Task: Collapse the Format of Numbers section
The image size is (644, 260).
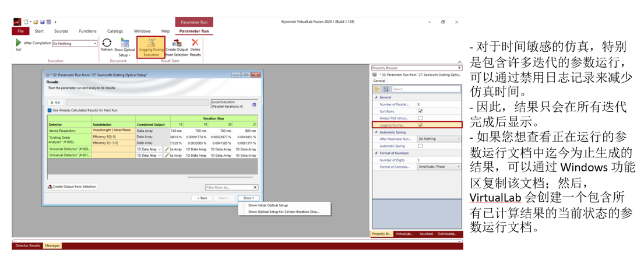Action: (375, 153)
